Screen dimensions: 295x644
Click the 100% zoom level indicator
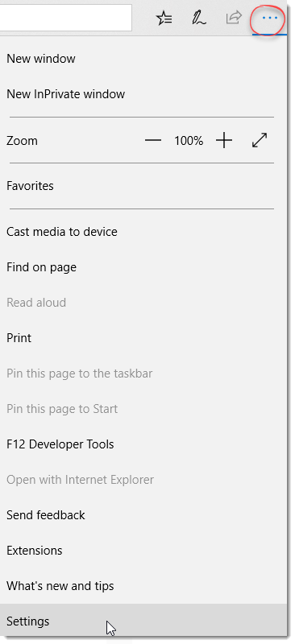click(189, 141)
